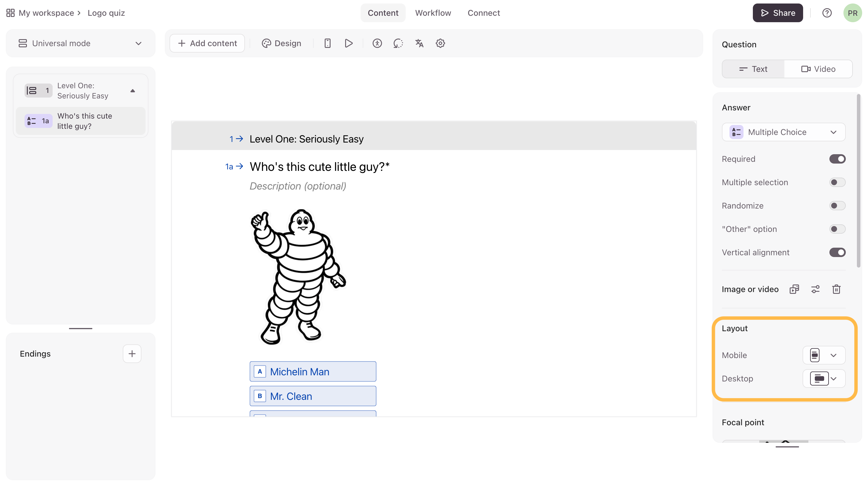Click the Universal mode stack icon
Viewport: 868px width, 486px height.
tap(23, 43)
